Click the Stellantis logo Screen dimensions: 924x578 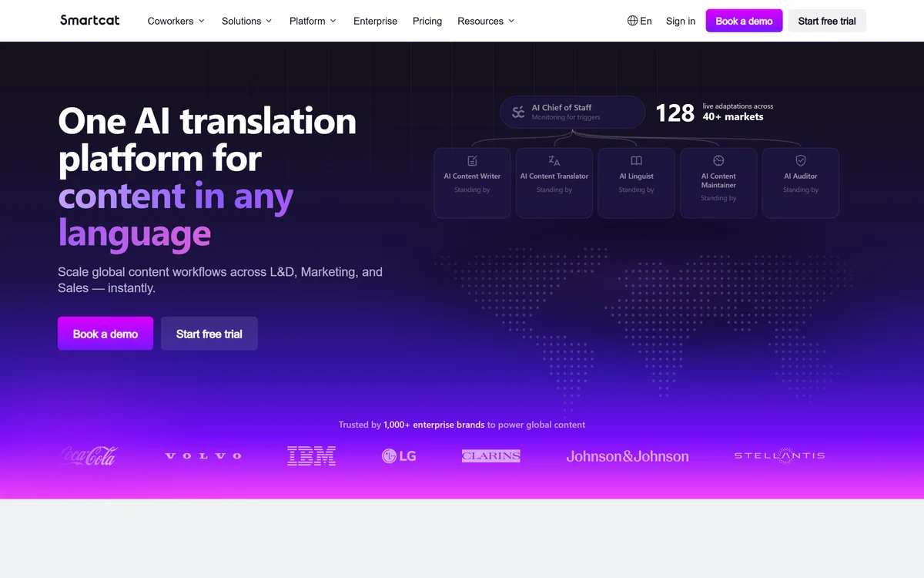pos(779,455)
